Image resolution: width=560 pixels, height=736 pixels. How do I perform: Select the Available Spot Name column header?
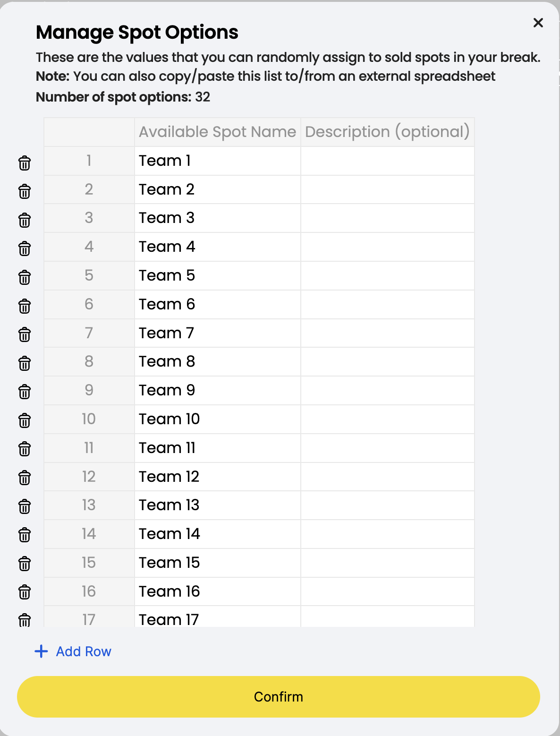tap(218, 132)
